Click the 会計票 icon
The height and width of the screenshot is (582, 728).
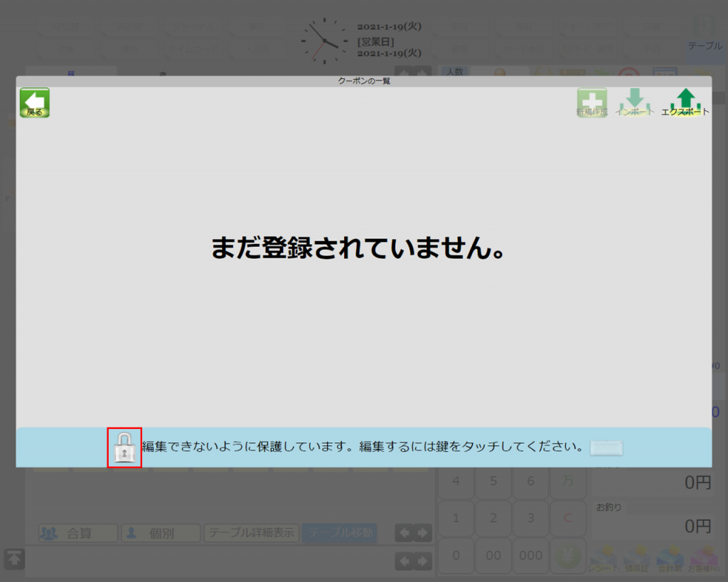click(670, 558)
